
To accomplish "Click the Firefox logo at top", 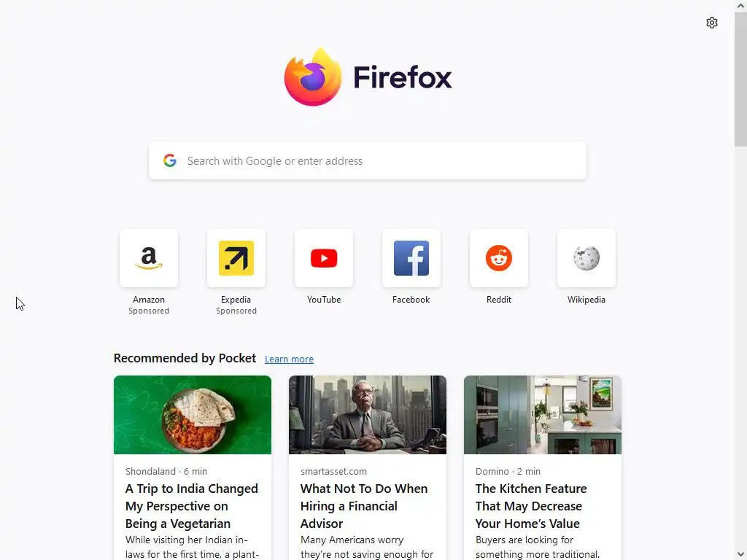I will tap(312, 77).
